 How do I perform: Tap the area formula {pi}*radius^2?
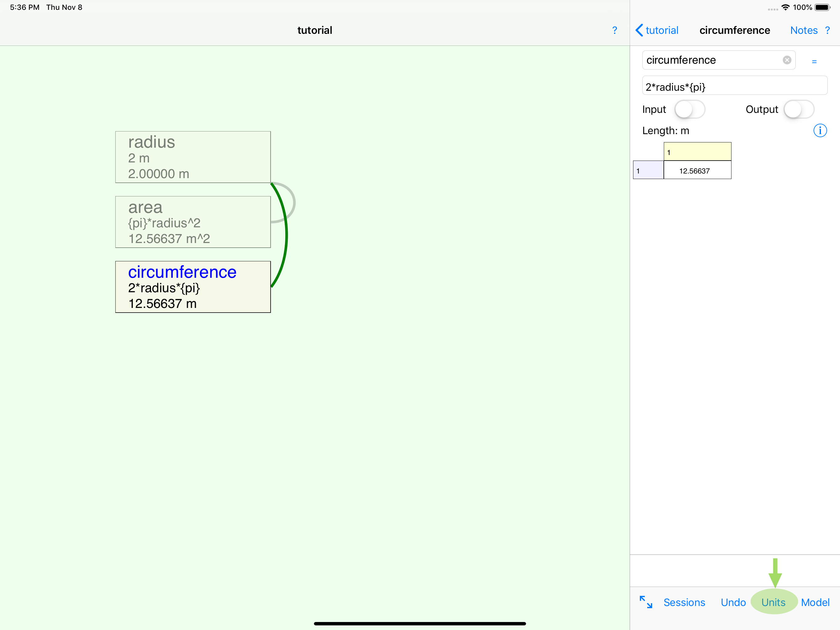click(x=164, y=223)
